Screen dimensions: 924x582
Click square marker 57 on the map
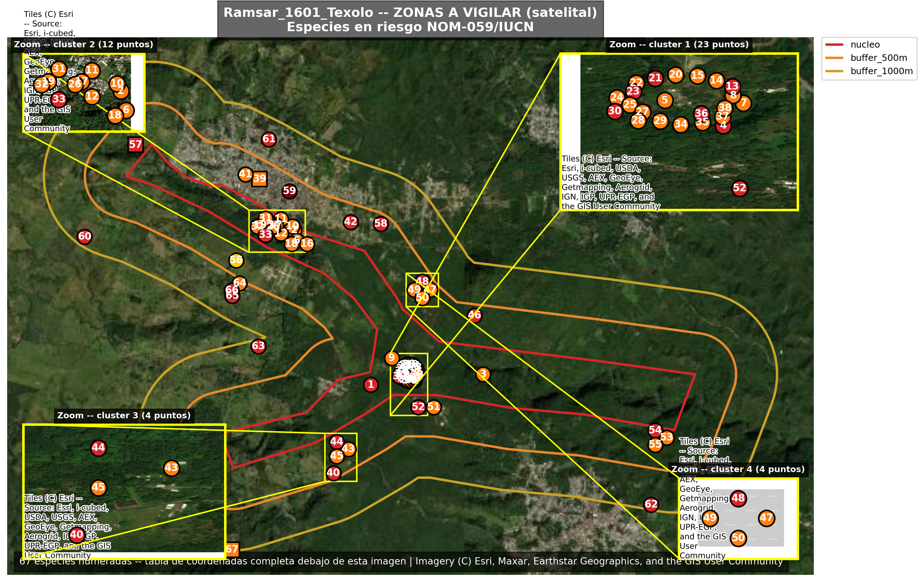(136, 145)
